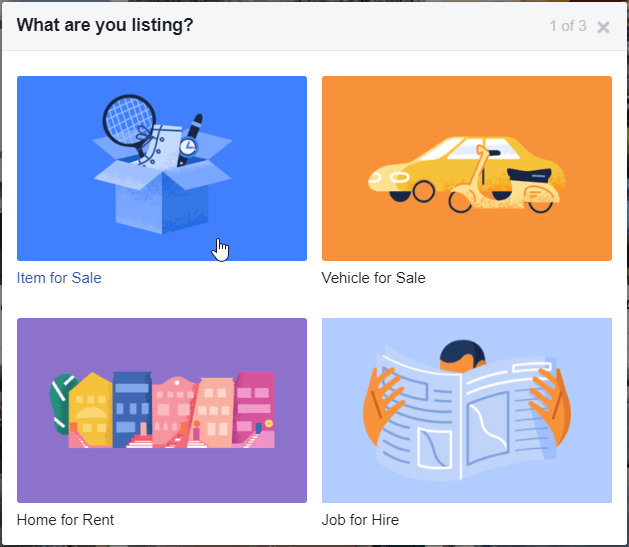Click the green leafy tree beside the houses
The height and width of the screenshot is (547, 629).
[62, 403]
